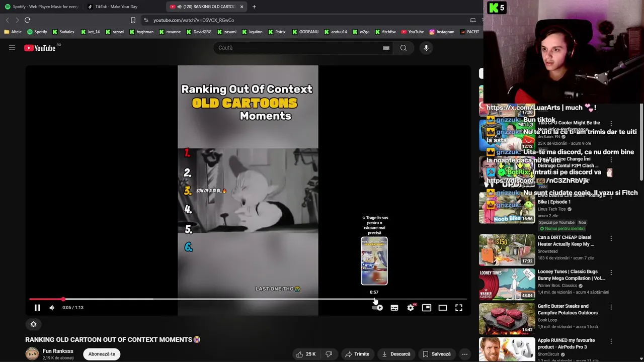Open the ket_14 bookmark
This screenshot has height=362, width=644.
point(90,32)
